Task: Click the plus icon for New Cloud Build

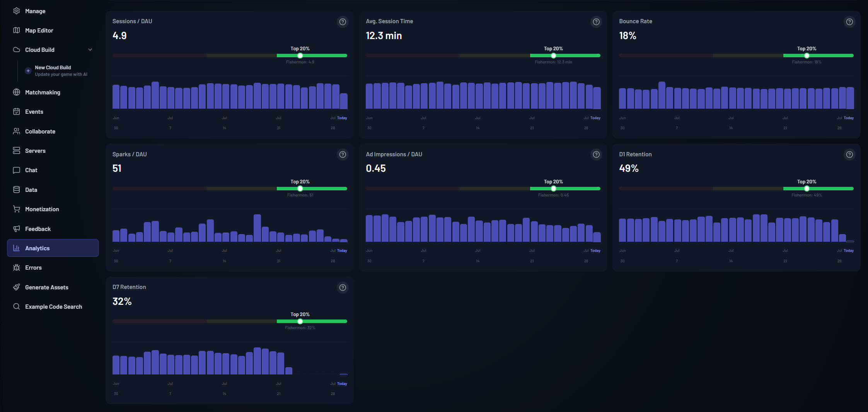Action: tap(28, 71)
